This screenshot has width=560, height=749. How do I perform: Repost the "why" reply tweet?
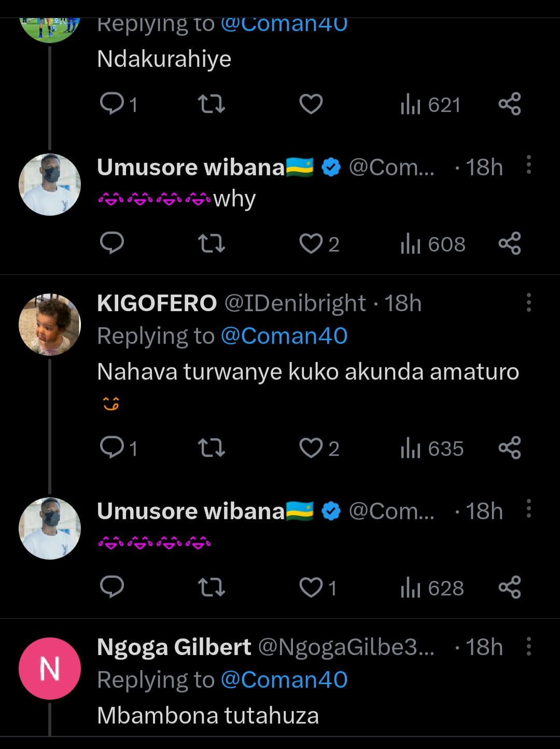pyautogui.click(x=212, y=243)
